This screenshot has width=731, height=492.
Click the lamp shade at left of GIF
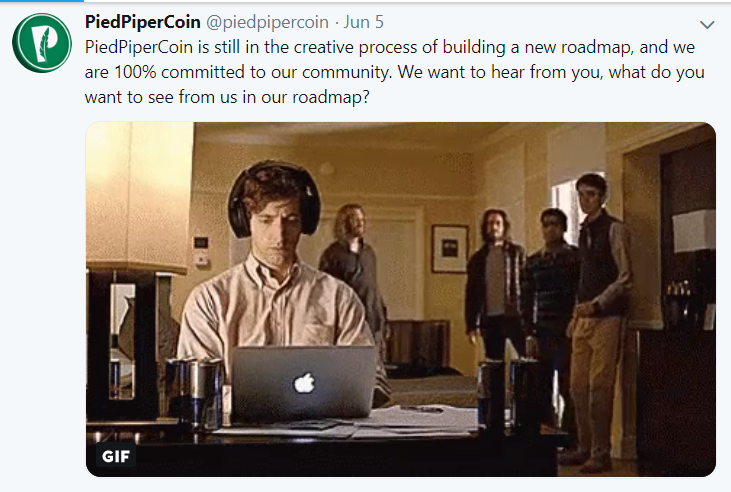140,197
